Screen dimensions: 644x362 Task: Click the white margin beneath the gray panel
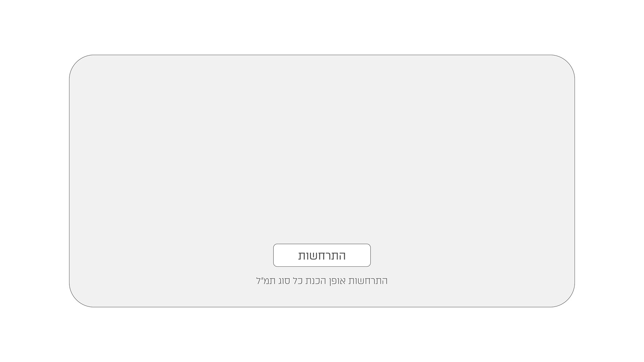pyautogui.click(x=322, y=335)
